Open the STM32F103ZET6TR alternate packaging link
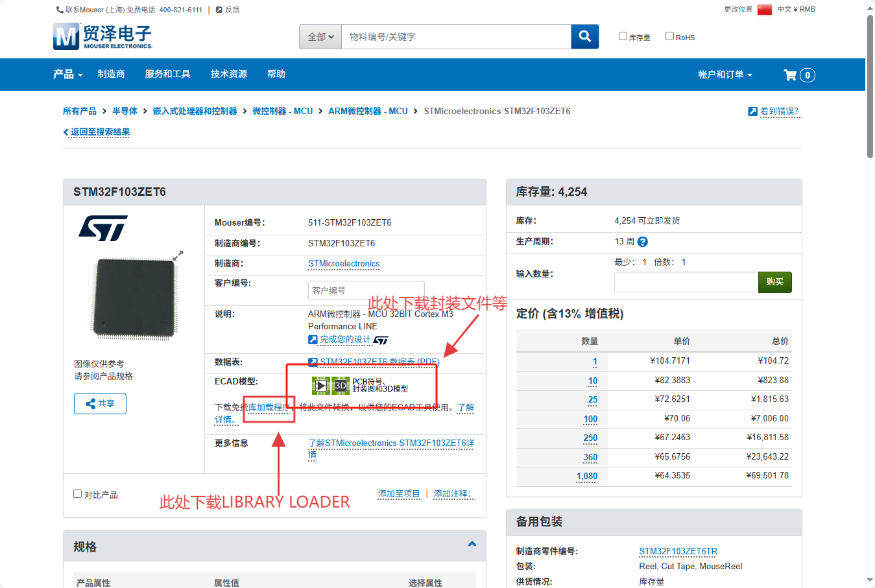The height and width of the screenshot is (588, 875). pyautogui.click(x=678, y=552)
